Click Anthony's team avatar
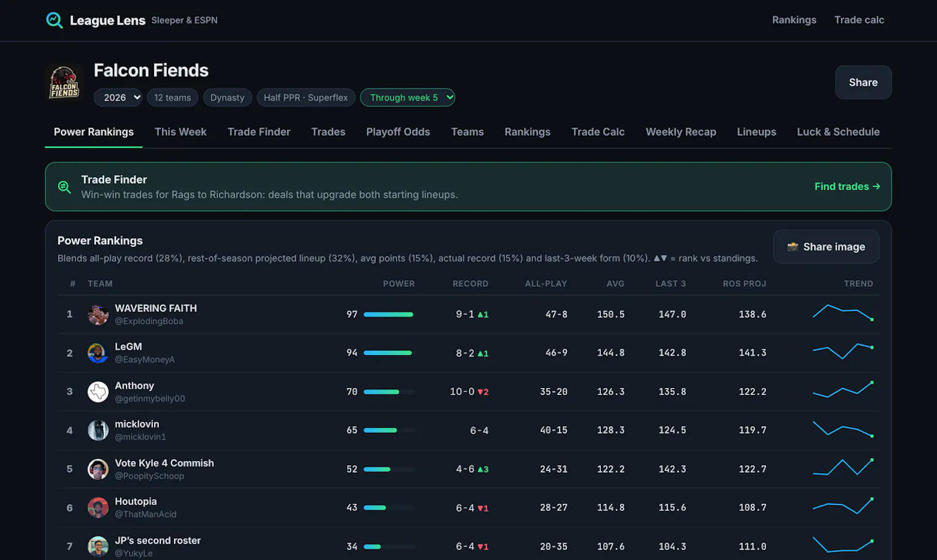Screen dimensions: 937x560 click(x=98, y=392)
